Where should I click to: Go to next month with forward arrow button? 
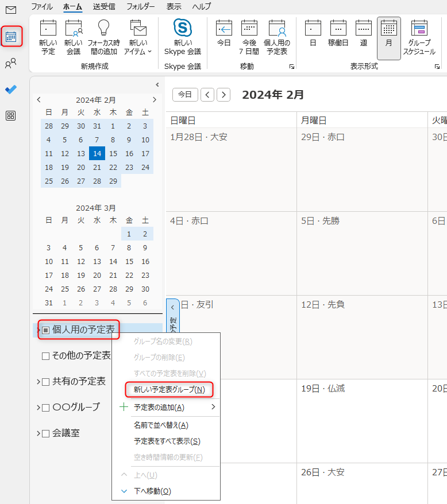(x=223, y=95)
